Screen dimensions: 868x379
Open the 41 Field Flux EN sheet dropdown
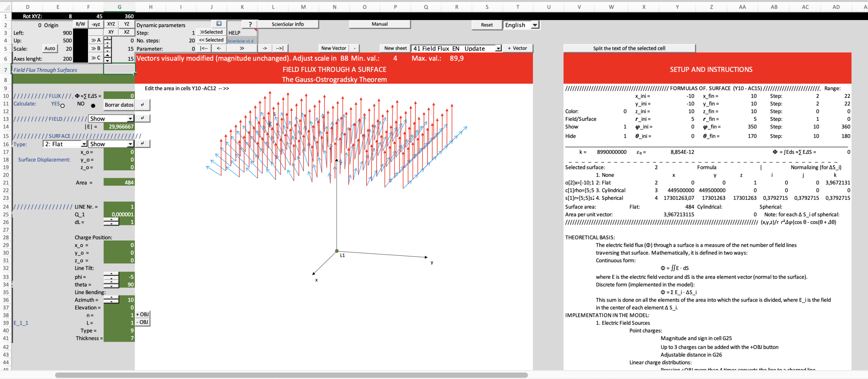498,49
